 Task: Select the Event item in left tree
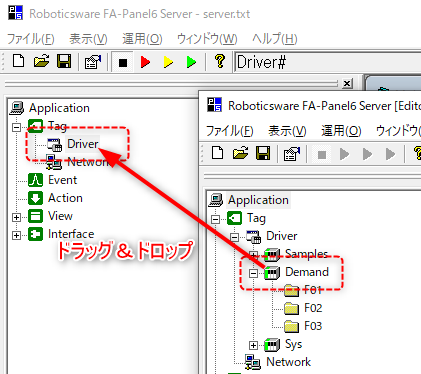pos(62,180)
